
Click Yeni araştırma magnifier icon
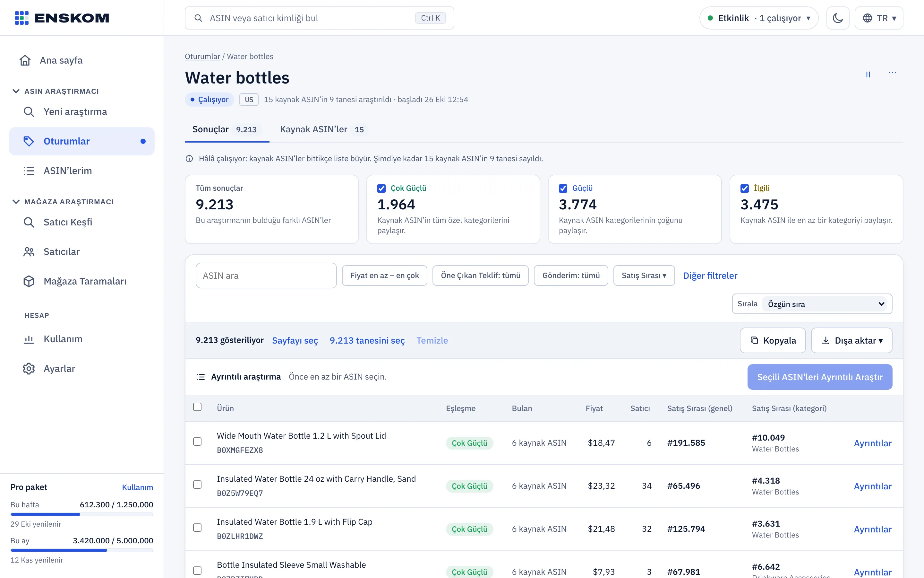coord(29,112)
